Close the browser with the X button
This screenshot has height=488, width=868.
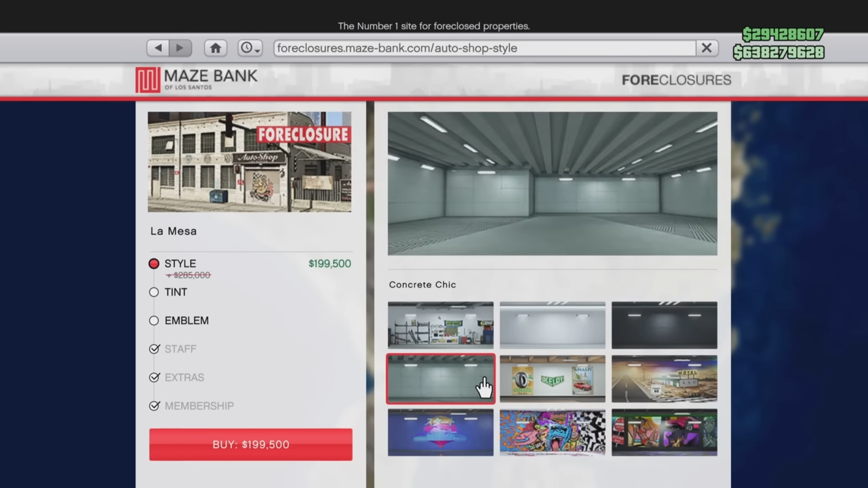[x=707, y=48]
